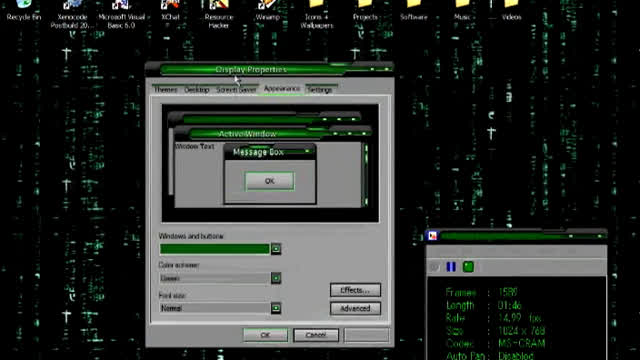Click the Message Box preview title bar
The image size is (640, 360).
270,152
